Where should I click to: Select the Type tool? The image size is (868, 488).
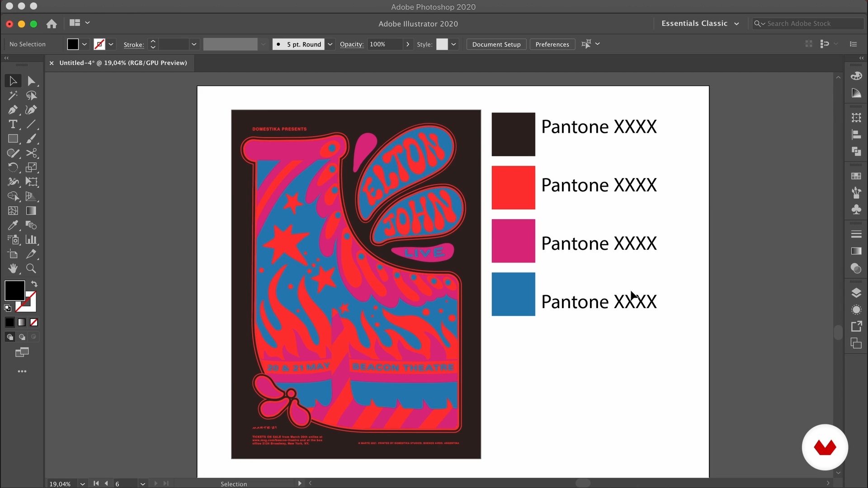pyautogui.click(x=13, y=124)
